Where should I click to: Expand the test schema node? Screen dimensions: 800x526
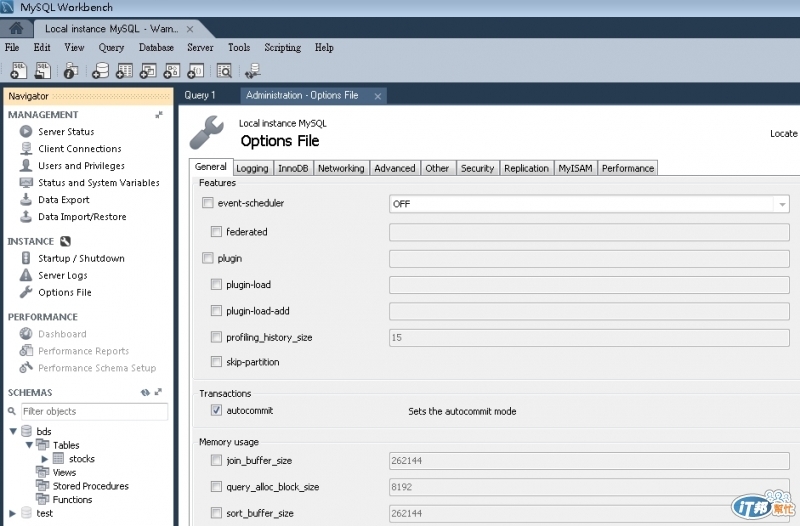coord(13,513)
